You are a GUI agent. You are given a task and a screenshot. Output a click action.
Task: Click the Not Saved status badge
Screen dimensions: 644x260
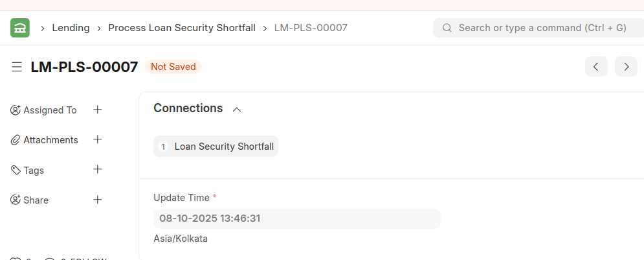click(x=173, y=67)
